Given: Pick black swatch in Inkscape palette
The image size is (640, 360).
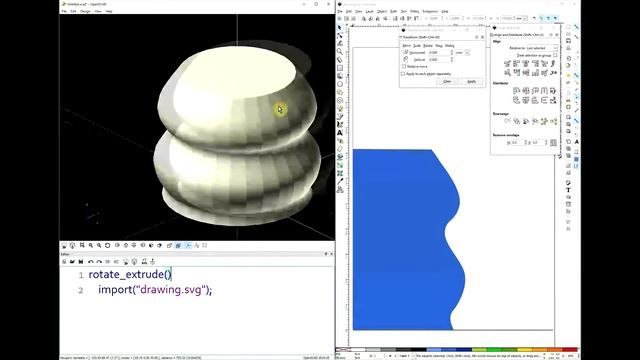Looking at the screenshot, I should (x=419, y=350).
